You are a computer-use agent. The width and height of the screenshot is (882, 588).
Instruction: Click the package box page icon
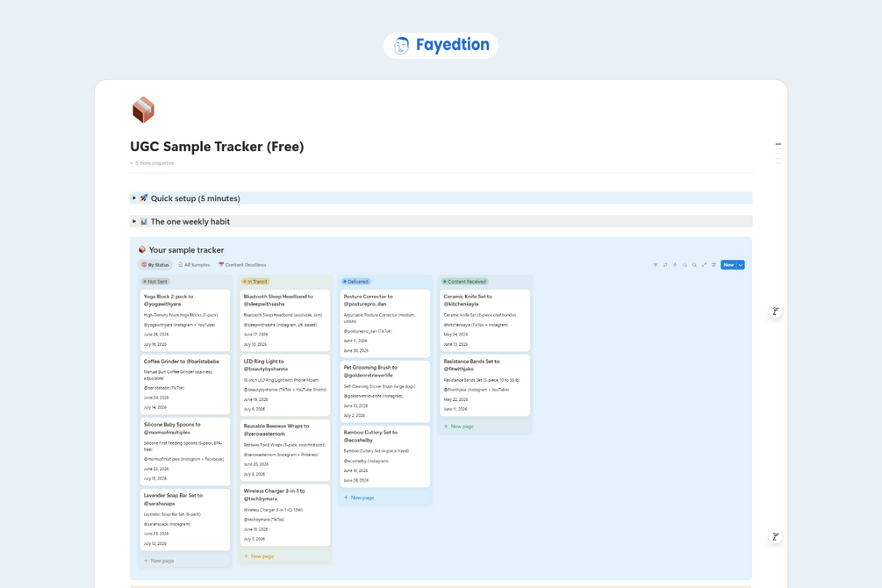coord(143,110)
